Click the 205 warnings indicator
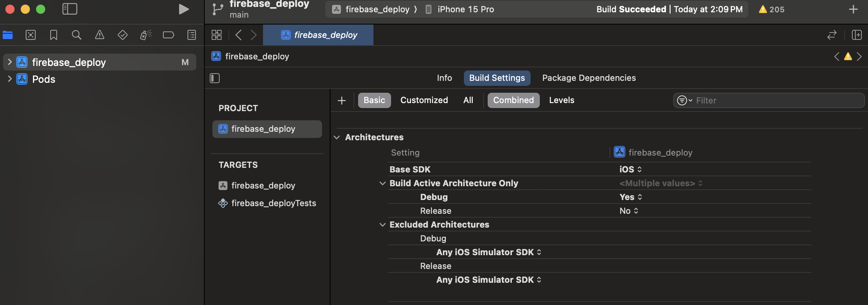Image resolution: width=868 pixels, height=305 pixels. [772, 9]
